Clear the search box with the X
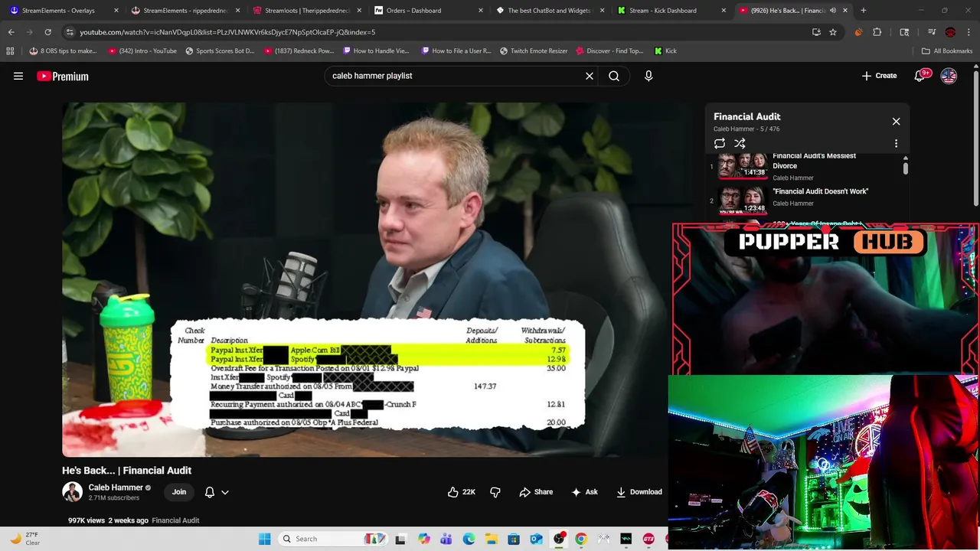Image resolution: width=980 pixels, height=551 pixels. (x=590, y=76)
